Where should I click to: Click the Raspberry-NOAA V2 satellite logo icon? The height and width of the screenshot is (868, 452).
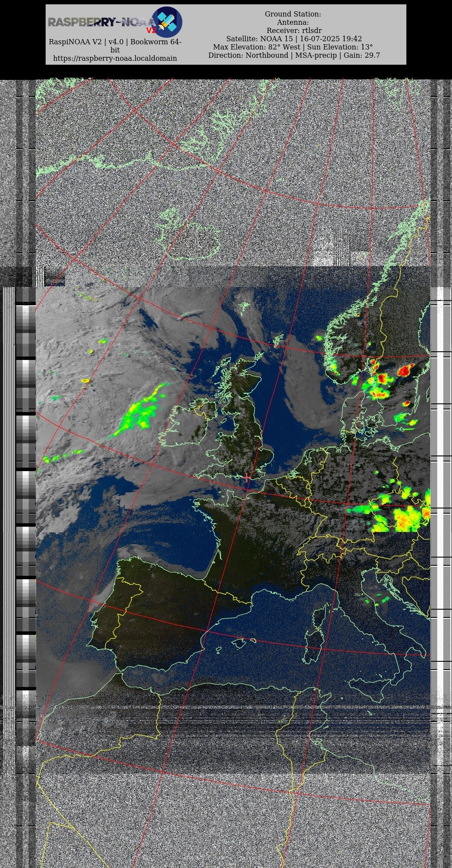tap(167, 22)
